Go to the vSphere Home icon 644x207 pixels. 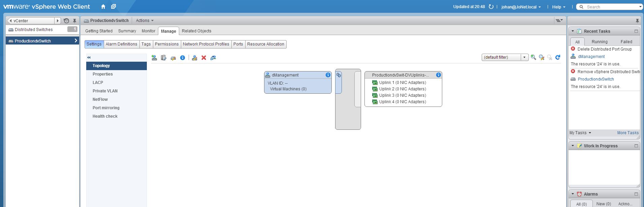tap(103, 7)
